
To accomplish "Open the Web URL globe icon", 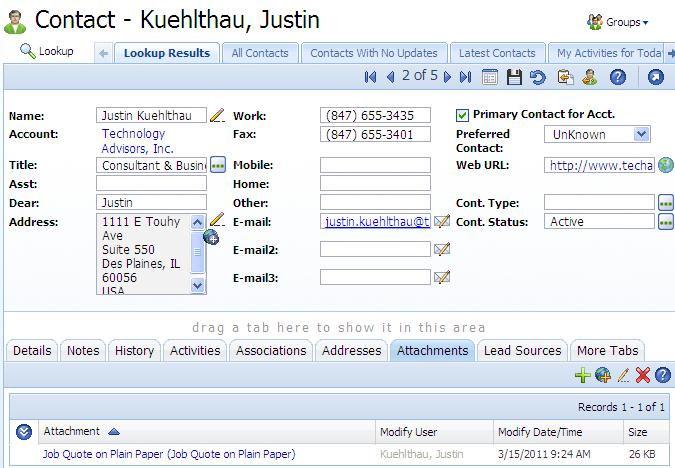I will point(666,165).
